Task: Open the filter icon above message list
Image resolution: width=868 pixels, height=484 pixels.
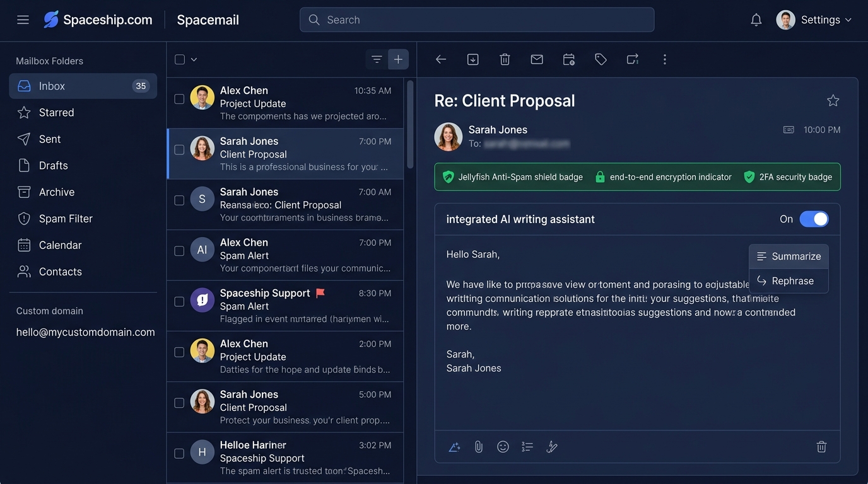Action: [x=377, y=59]
